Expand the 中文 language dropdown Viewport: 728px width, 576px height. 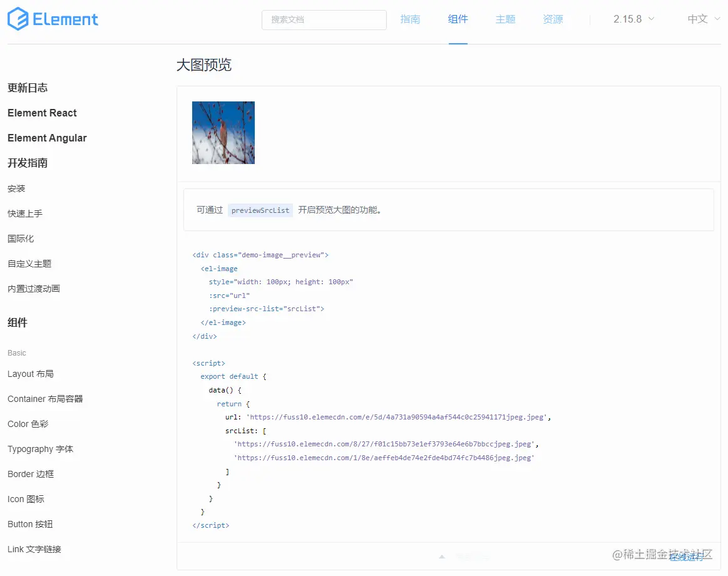click(704, 19)
